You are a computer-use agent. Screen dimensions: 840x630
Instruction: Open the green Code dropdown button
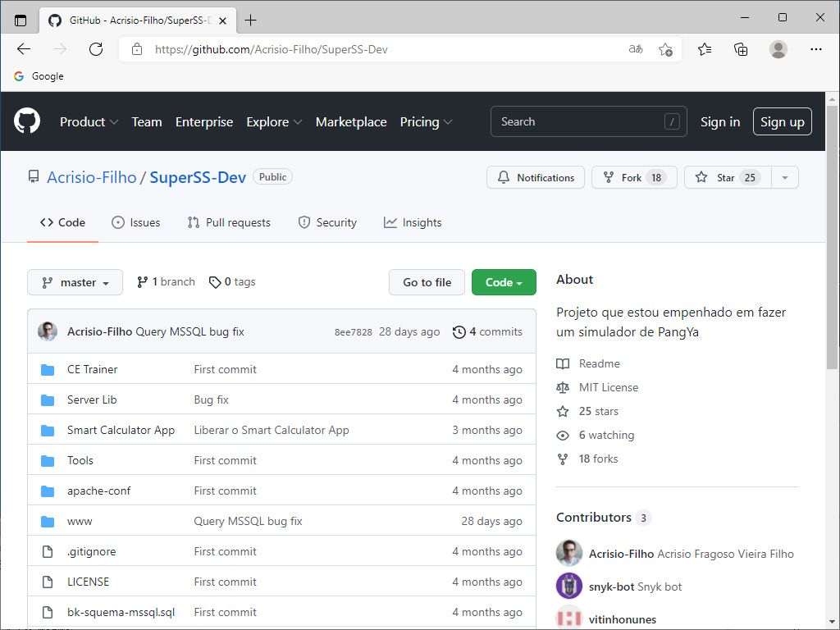504,282
